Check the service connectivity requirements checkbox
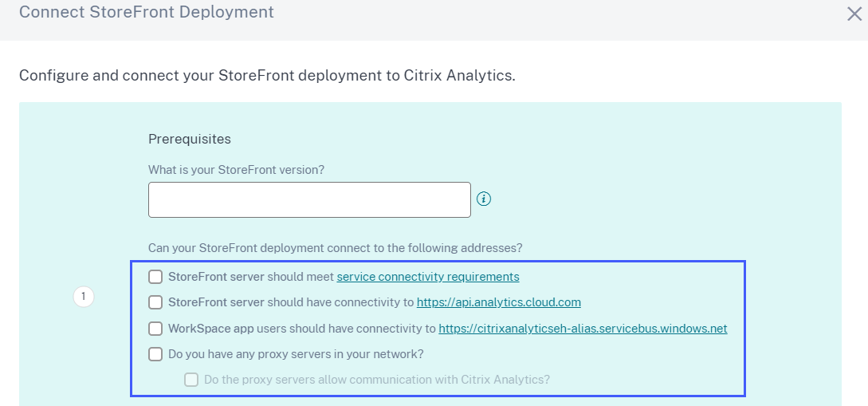 [x=155, y=277]
